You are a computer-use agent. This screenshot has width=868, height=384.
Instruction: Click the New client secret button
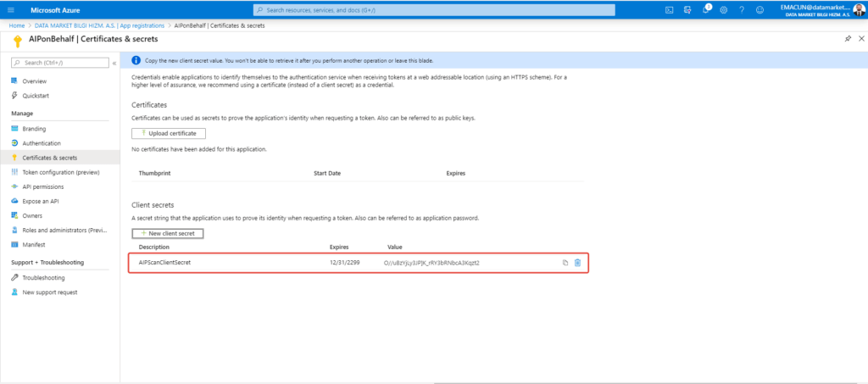tap(168, 233)
